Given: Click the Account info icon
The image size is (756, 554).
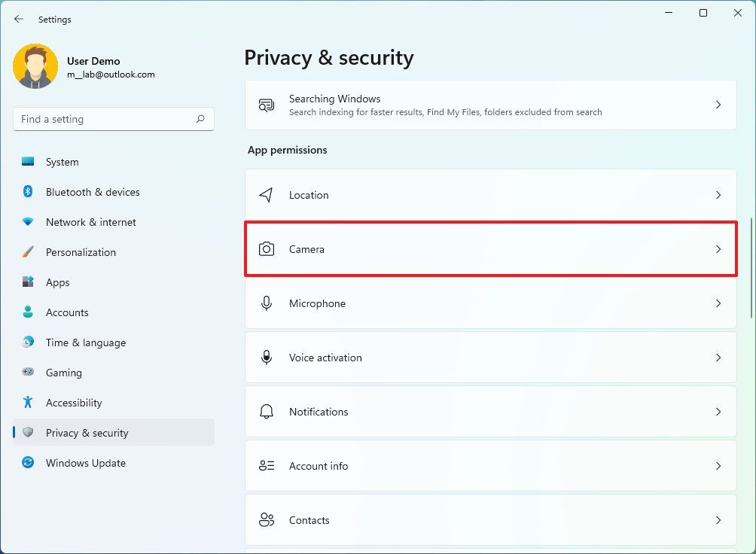Looking at the screenshot, I should [x=267, y=466].
